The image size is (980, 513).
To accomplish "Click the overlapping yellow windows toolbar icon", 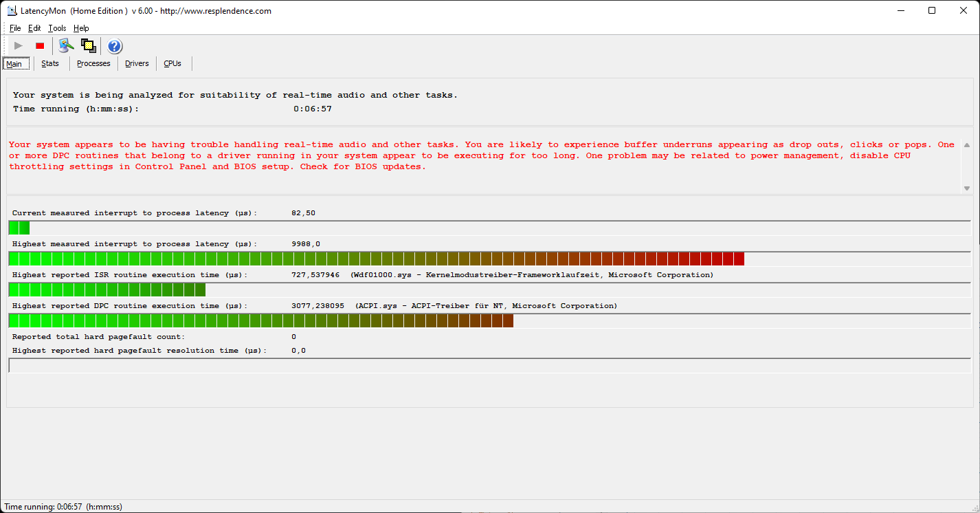I will coord(88,46).
